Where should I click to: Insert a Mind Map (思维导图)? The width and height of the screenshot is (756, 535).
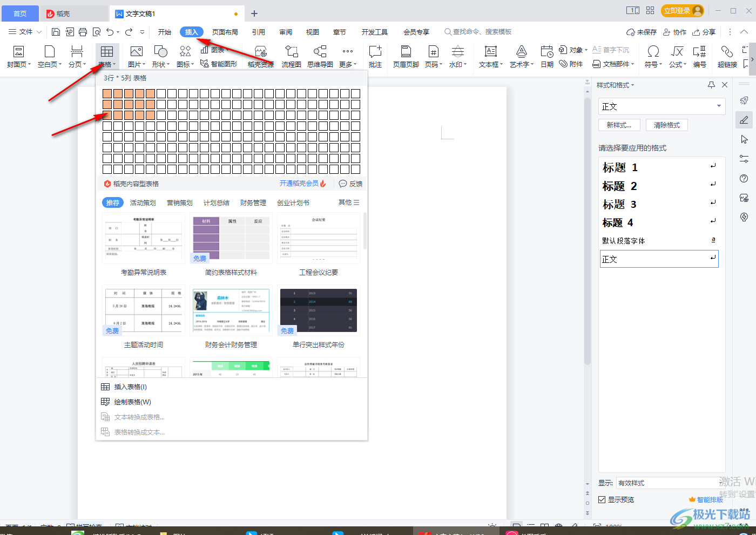(320, 57)
